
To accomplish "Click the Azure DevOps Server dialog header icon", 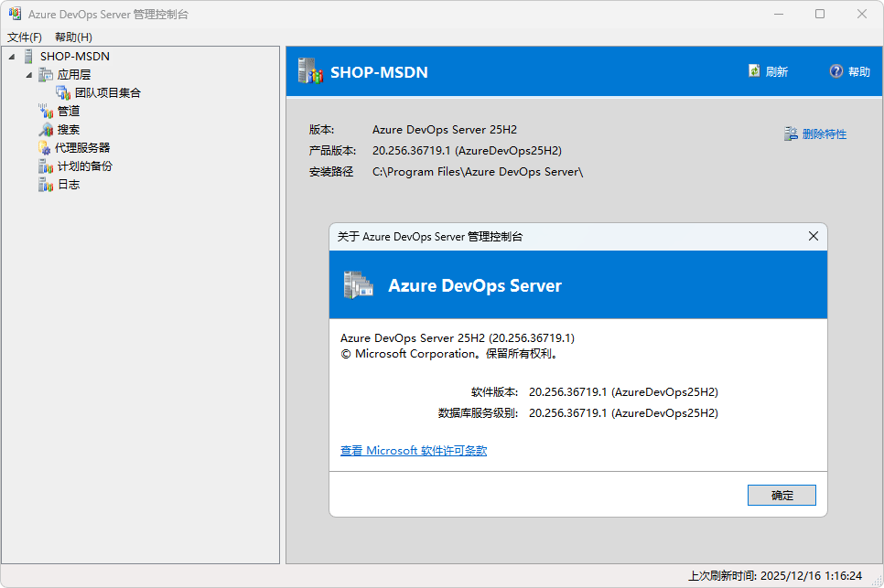I will 358,285.
